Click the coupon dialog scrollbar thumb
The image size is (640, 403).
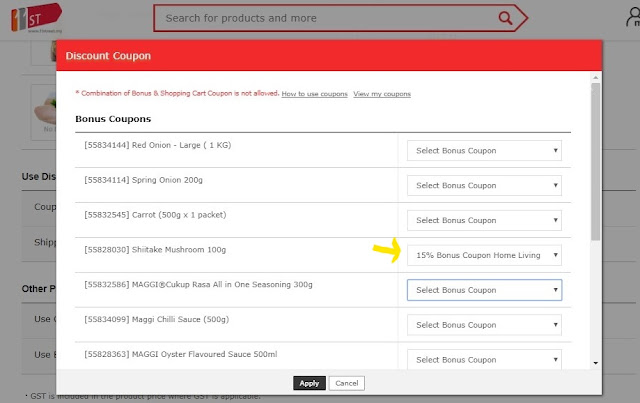click(x=596, y=162)
